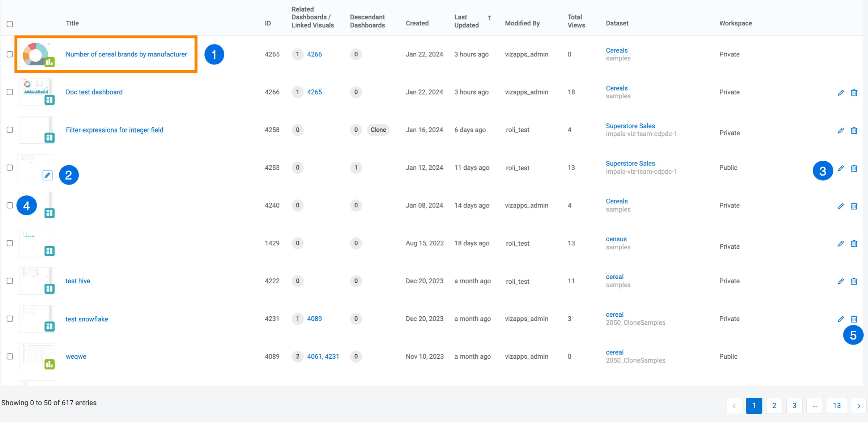
Task: Open Superstore Sales dataset in row 4258
Action: pos(630,126)
